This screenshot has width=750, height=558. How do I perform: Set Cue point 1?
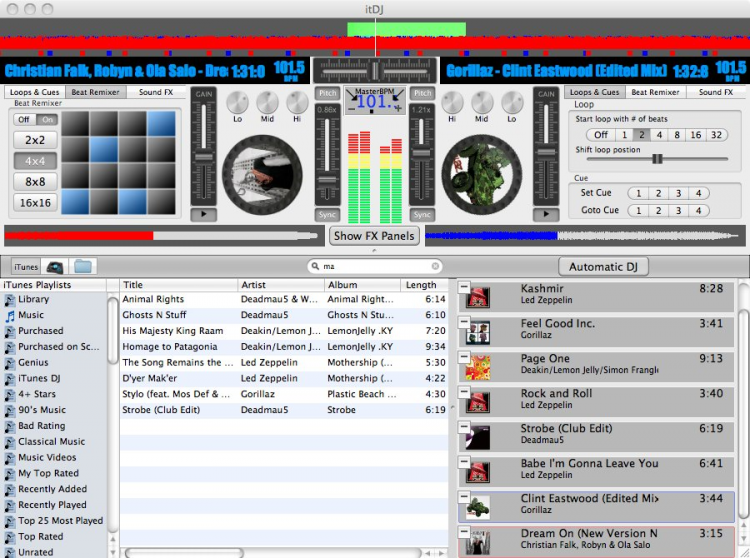coord(638,193)
